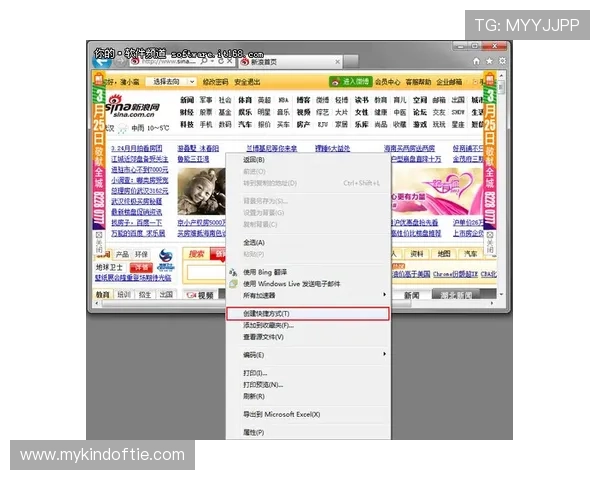600x480 pixels.
Task: Choose 创建快捷方式(T) from the menu
Action: [308, 313]
